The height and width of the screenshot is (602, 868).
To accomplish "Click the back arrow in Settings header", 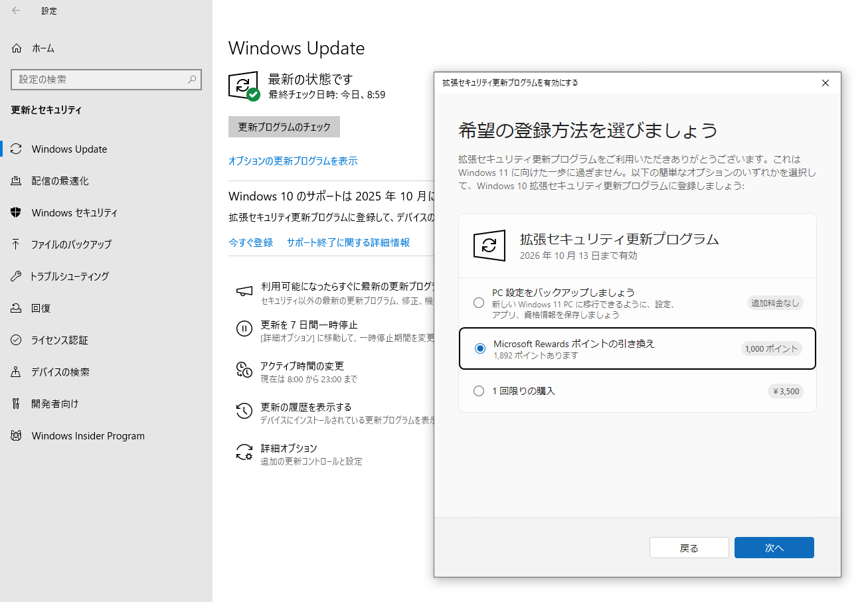I will (x=16, y=11).
